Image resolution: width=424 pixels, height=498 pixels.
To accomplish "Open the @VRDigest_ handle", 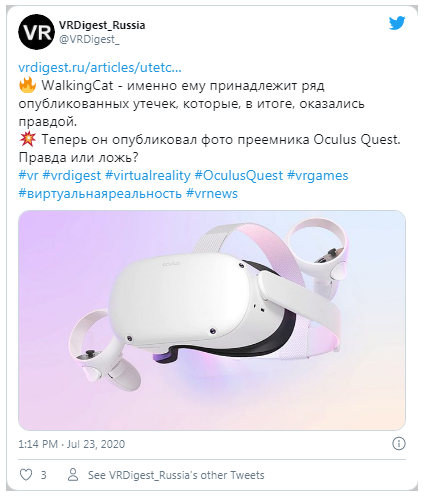I will click(89, 39).
